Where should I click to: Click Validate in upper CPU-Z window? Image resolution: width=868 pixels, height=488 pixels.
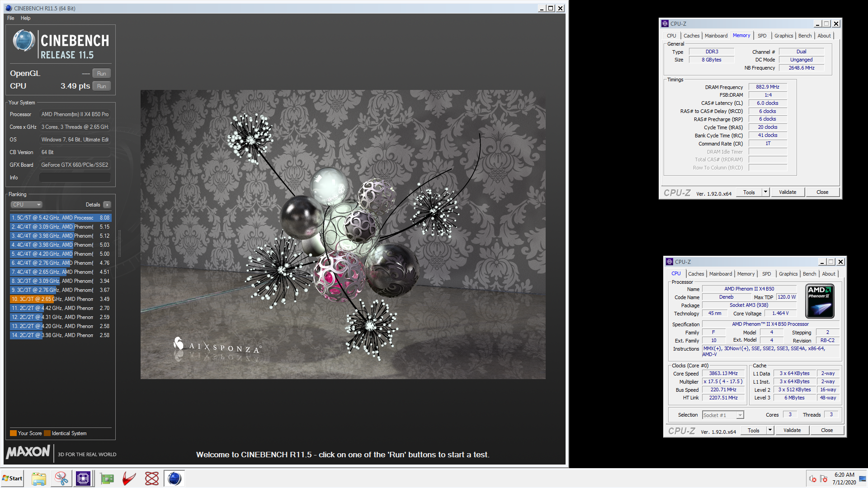(788, 192)
